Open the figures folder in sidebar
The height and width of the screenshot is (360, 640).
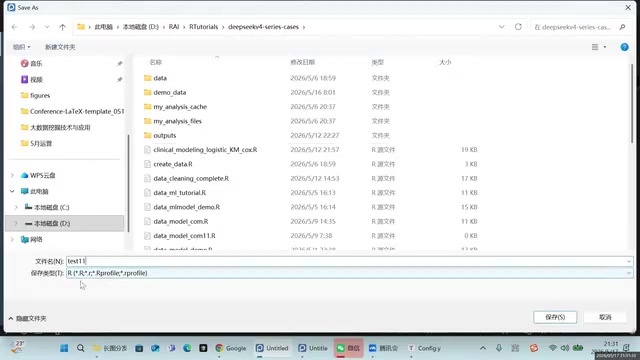click(x=40, y=95)
